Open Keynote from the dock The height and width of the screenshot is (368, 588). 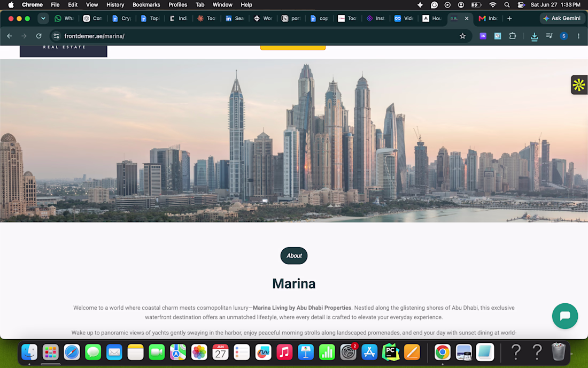pos(306,352)
